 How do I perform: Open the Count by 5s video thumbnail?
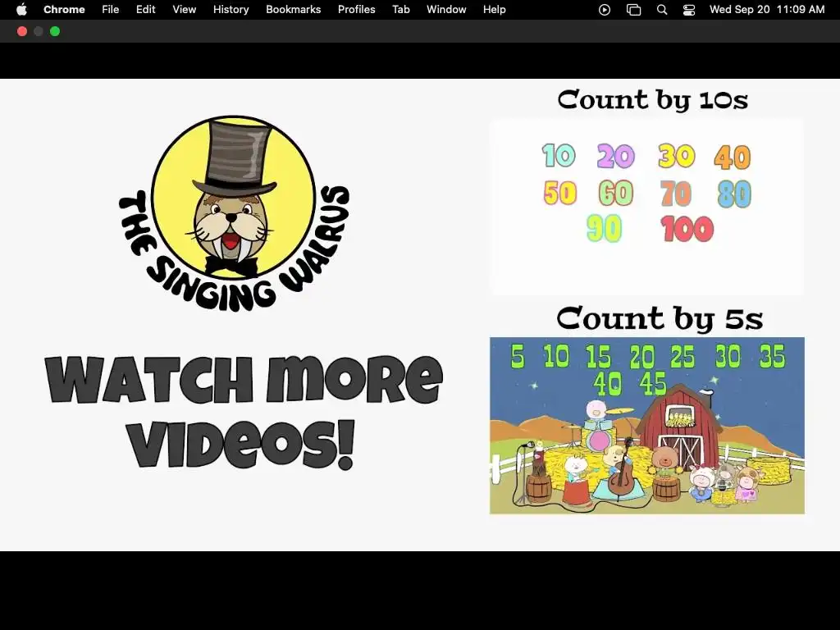tap(646, 426)
